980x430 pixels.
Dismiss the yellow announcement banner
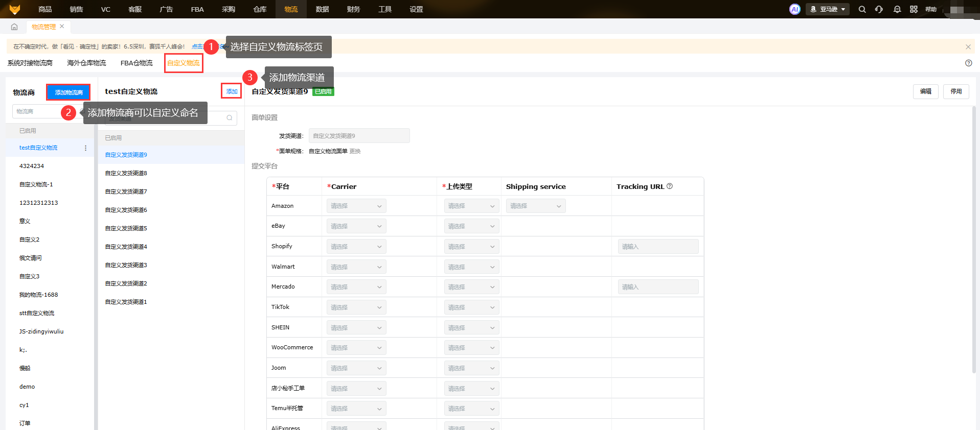coord(968,46)
